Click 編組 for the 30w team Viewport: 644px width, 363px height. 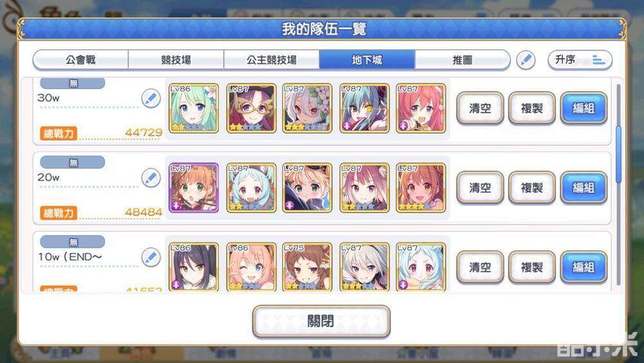coord(583,108)
